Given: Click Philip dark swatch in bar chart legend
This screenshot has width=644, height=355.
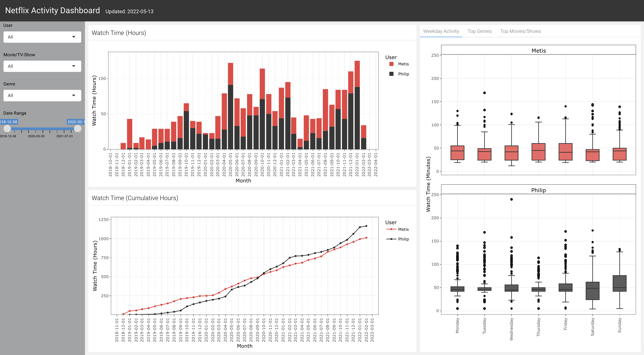Looking at the screenshot, I should pos(391,74).
